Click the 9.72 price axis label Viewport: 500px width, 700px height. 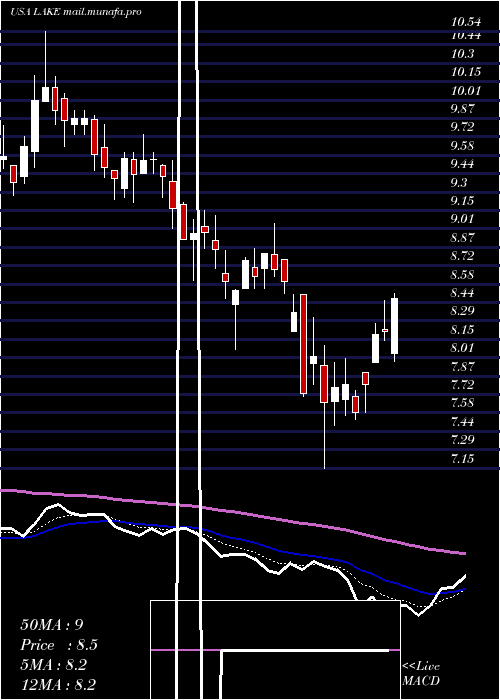(x=462, y=127)
